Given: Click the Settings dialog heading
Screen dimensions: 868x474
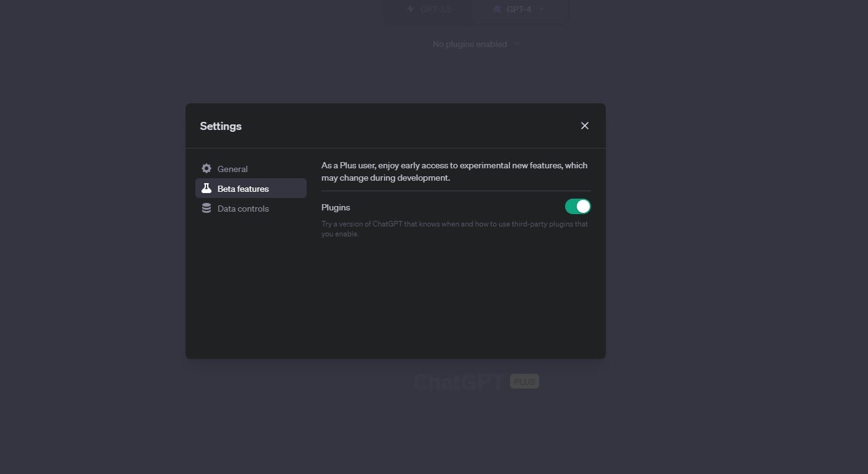Looking at the screenshot, I should (x=221, y=126).
